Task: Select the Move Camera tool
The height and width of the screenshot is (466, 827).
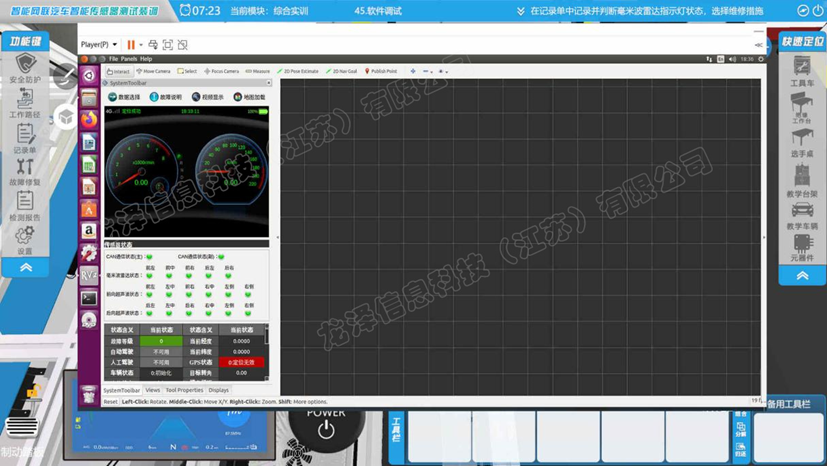Action: 153,71
